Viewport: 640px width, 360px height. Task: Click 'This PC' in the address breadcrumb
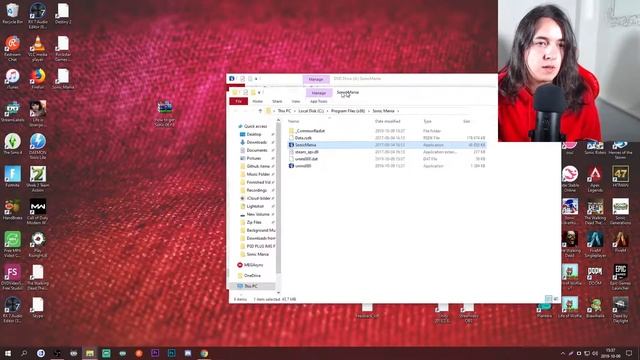284,111
